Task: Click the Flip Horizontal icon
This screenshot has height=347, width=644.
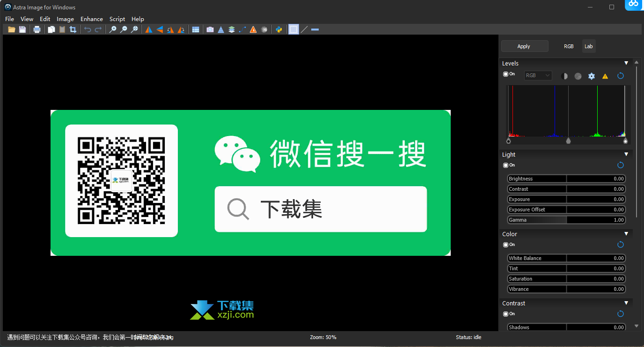Action: (149, 29)
